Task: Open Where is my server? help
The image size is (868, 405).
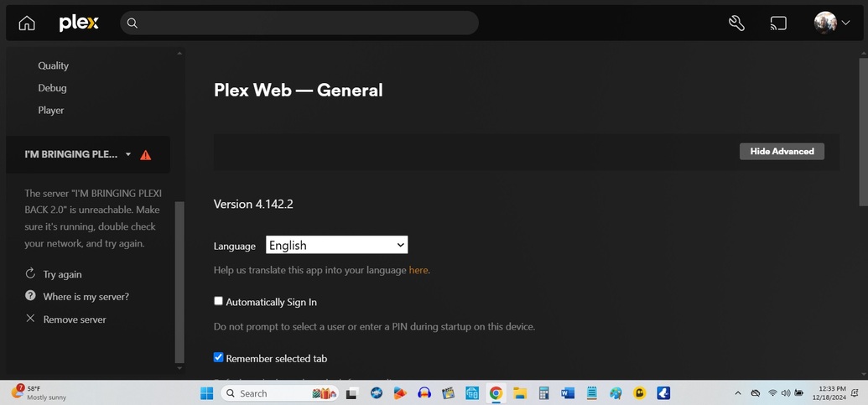Action: pos(86,297)
